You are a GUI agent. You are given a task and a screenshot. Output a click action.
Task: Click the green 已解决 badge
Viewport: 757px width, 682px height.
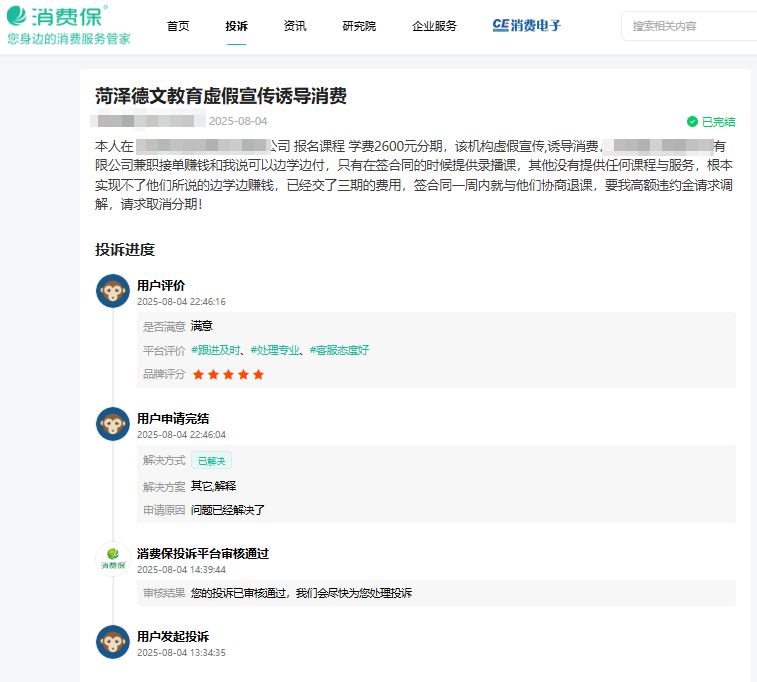(x=211, y=460)
